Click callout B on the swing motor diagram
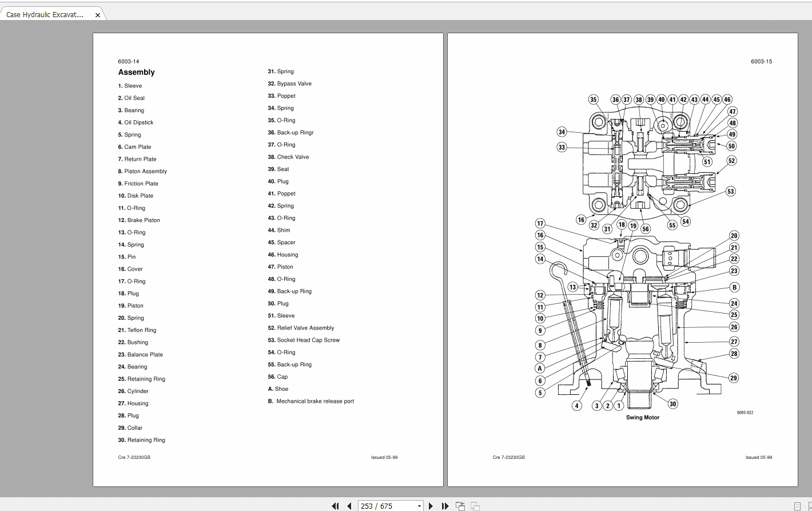This screenshot has height=511, width=812. tap(734, 287)
